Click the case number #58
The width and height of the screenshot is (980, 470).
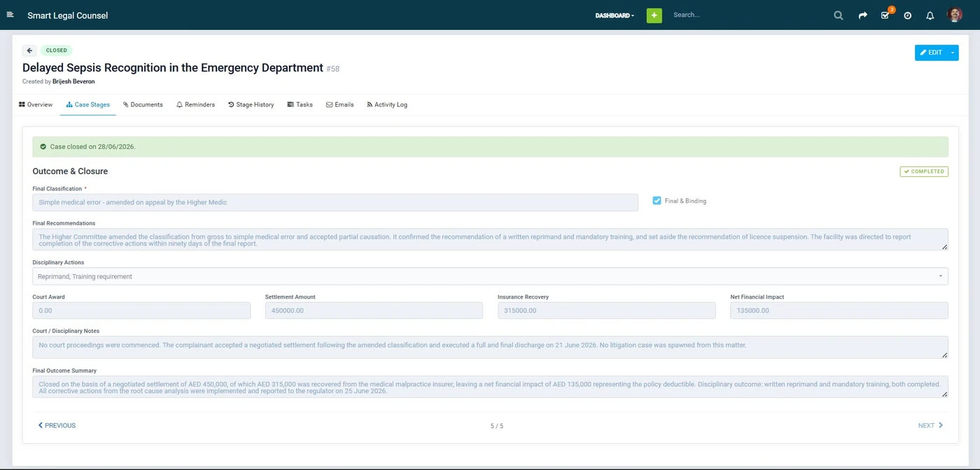coord(332,69)
